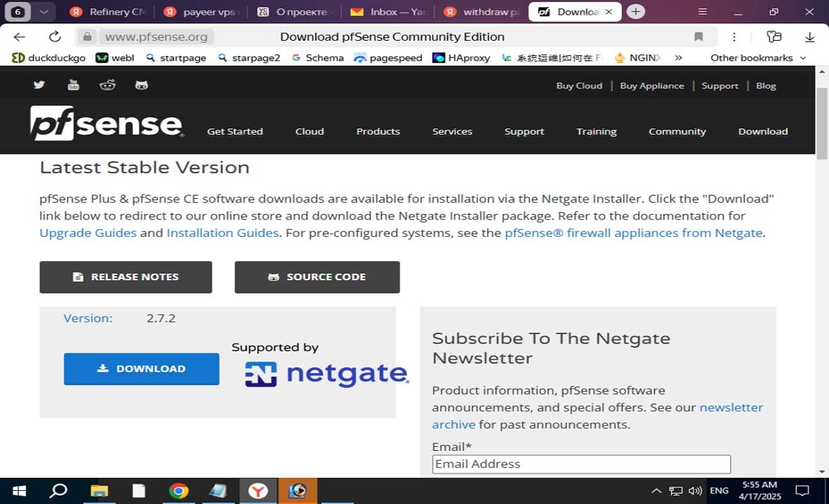Image resolution: width=829 pixels, height=504 pixels.
Task: Open a new tab with plus button
Action: [636, 12]
